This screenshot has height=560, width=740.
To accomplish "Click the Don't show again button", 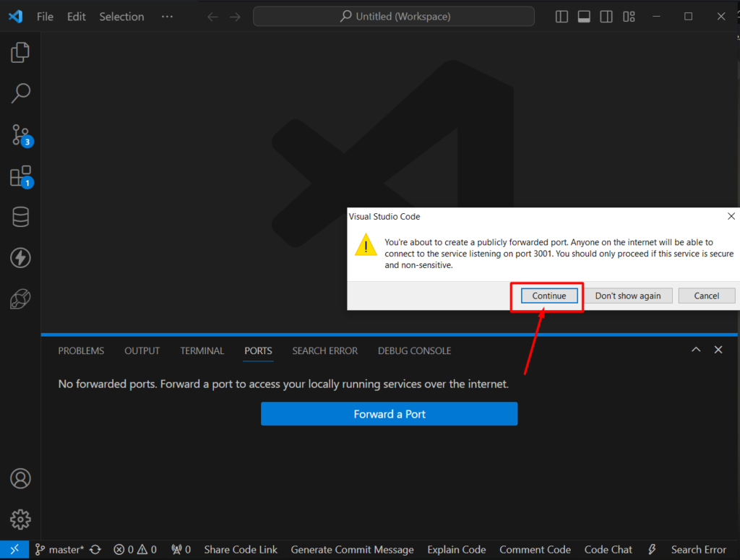I will (x=628, y=296).
